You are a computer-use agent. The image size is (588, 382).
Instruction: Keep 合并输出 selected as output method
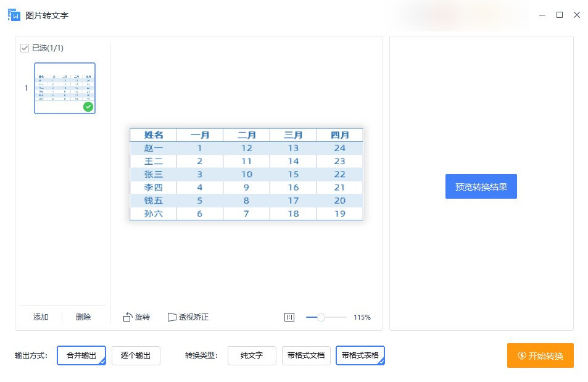[81, 355]
